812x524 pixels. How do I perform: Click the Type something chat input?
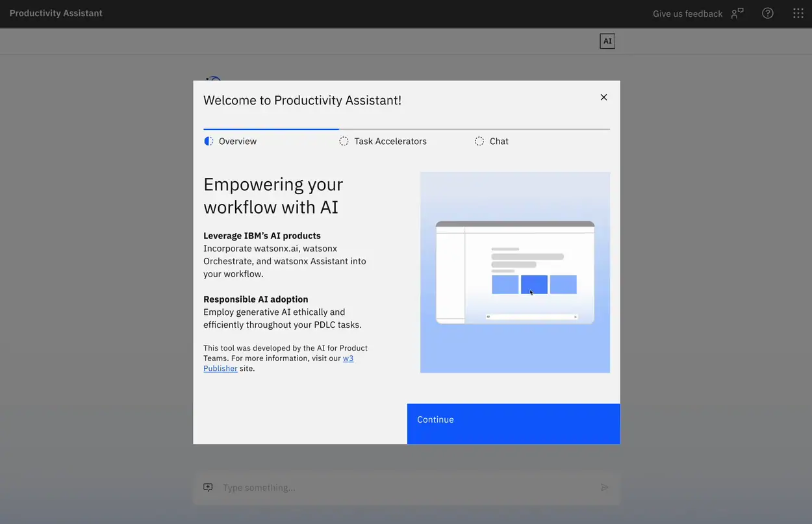coord(407,488)
